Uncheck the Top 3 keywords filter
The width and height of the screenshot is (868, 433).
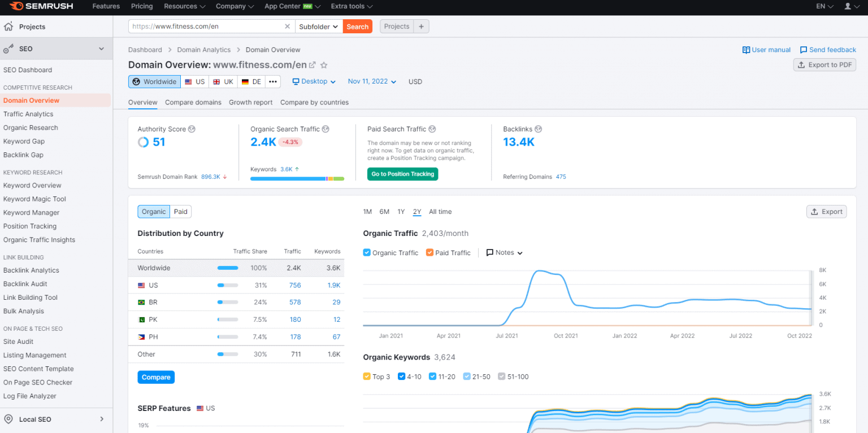(367, 376)
